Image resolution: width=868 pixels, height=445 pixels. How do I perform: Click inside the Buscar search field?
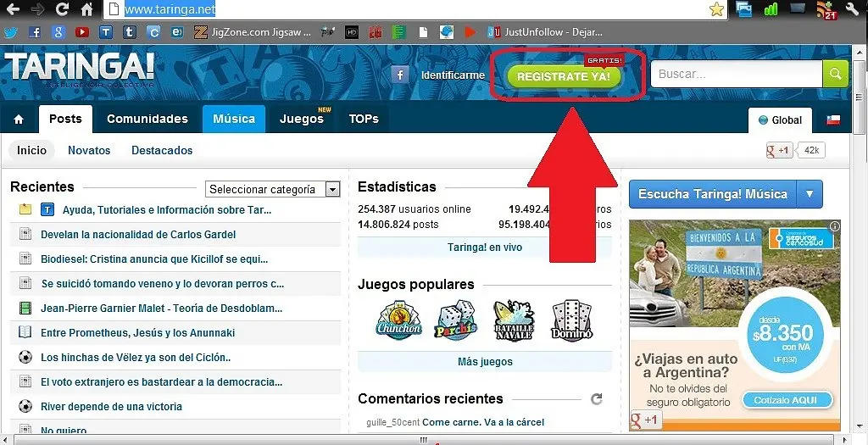[737, 75]
